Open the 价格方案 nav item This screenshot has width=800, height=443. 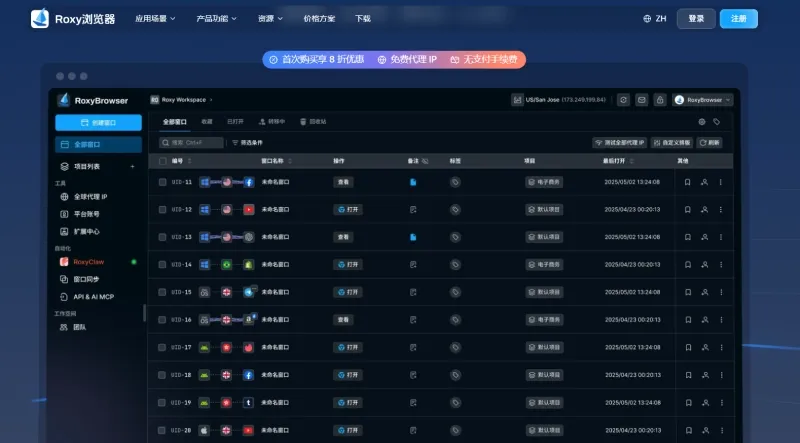[319, 18]
